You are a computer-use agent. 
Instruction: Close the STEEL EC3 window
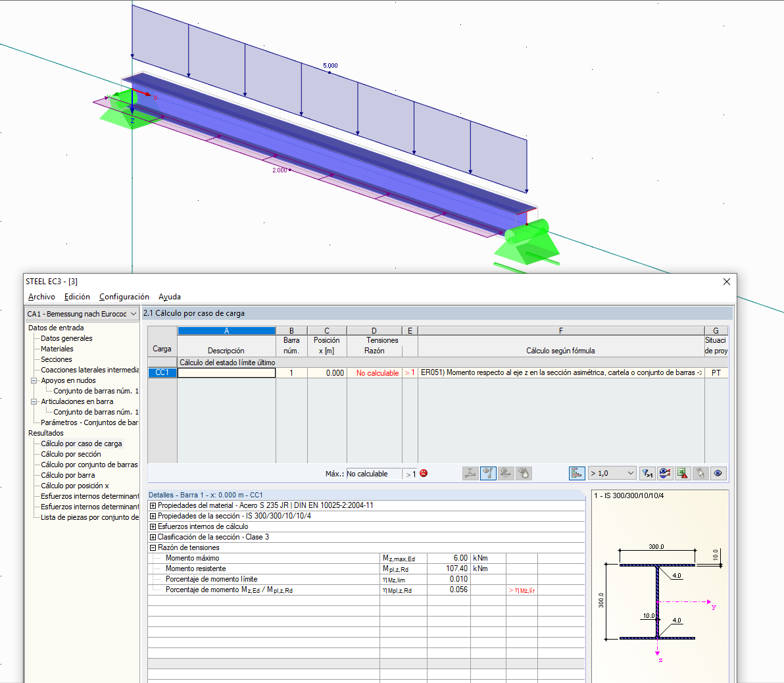(727, 282)
